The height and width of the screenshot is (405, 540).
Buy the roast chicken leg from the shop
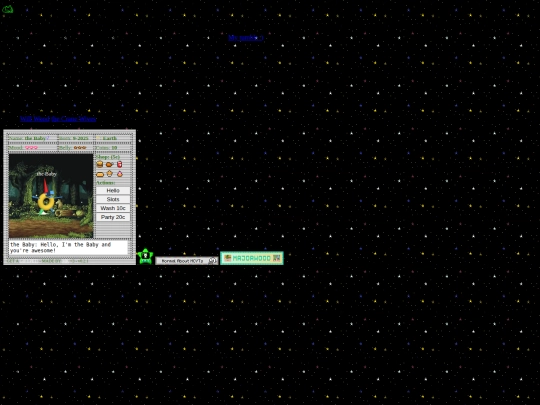[110, 164]
